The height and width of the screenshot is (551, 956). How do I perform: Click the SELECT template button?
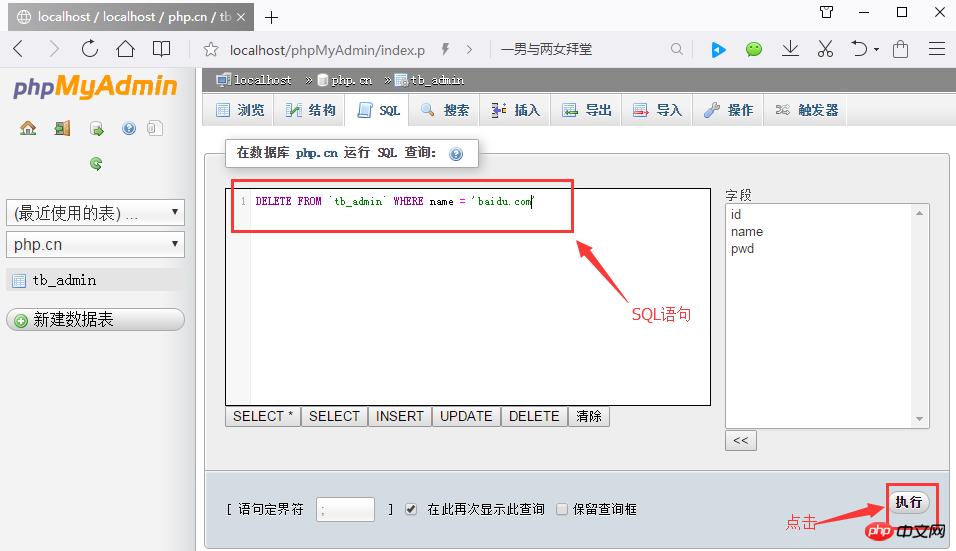334,416
